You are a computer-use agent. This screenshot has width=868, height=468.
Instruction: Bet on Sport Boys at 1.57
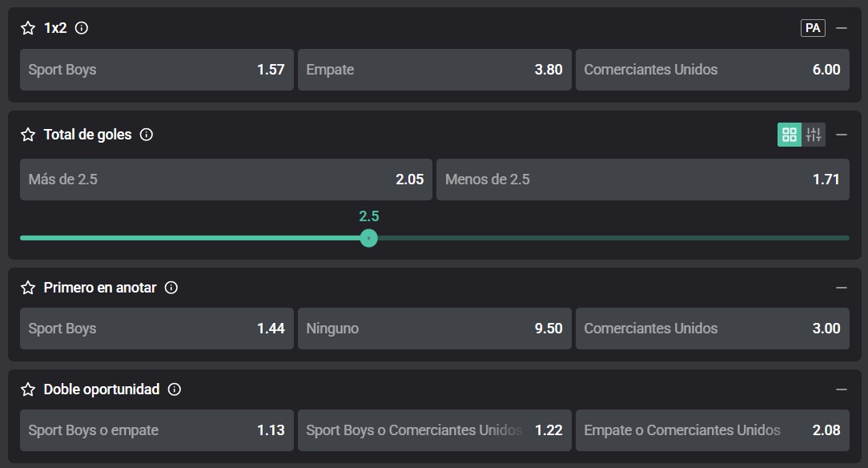[157, 70]
